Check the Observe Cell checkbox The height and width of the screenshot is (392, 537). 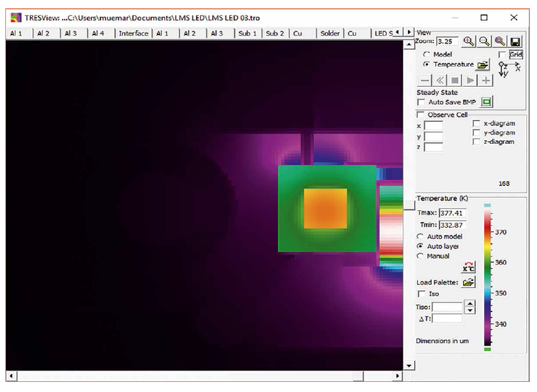click(421, 115)
